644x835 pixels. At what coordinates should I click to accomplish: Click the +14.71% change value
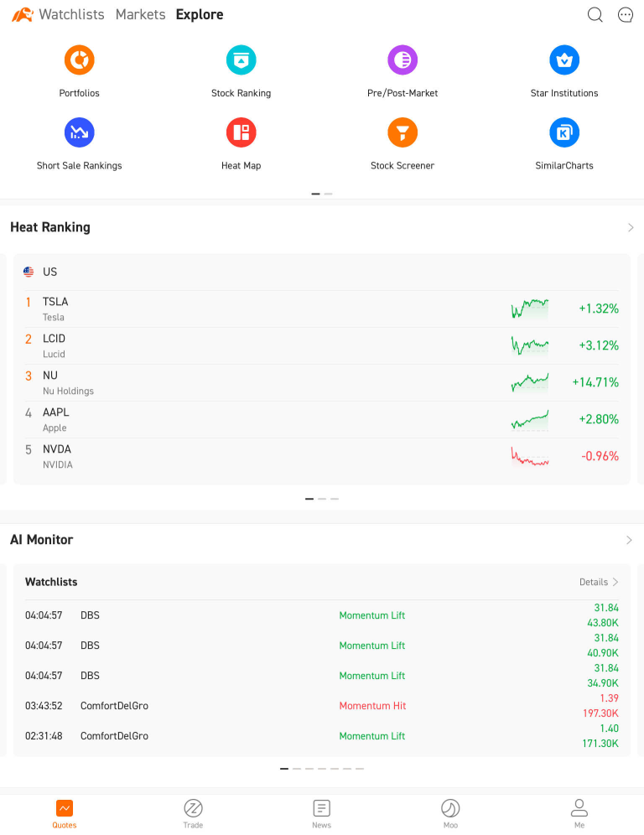595,382
